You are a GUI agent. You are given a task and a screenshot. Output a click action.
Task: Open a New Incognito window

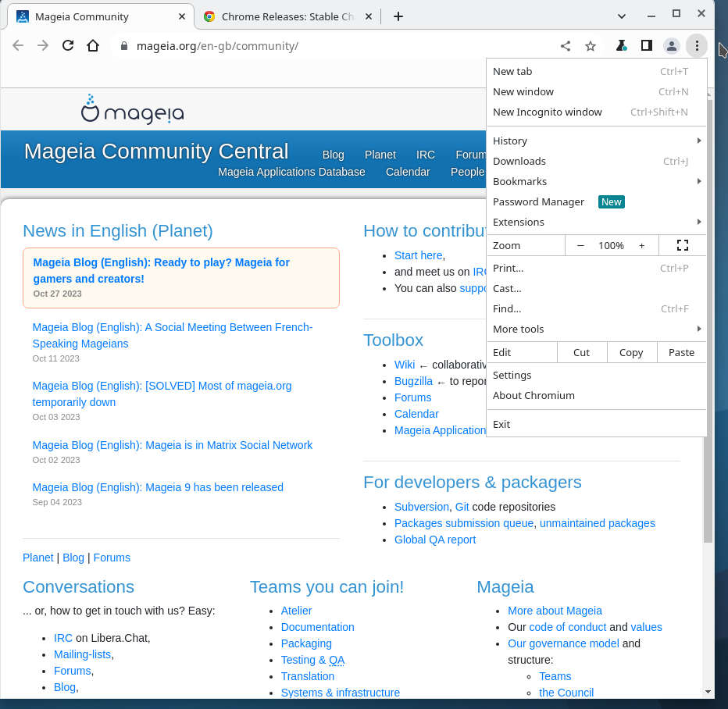[596, 112]
